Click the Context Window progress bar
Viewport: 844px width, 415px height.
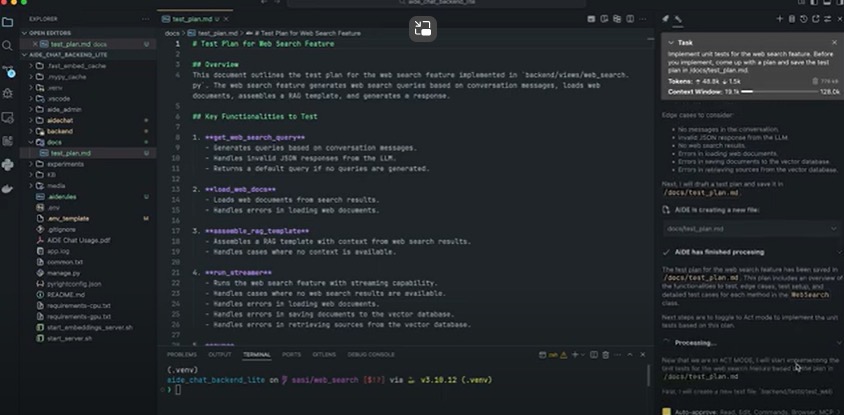pos(778,91)
